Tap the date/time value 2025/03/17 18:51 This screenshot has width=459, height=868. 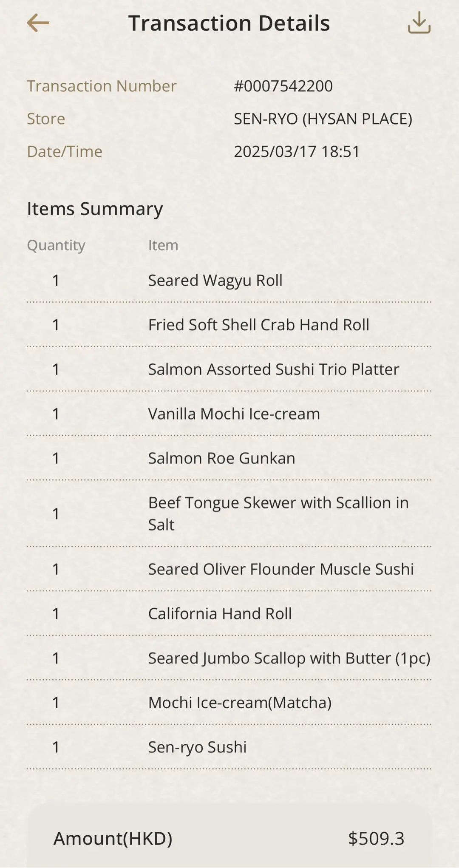click(x=297, y=152)
